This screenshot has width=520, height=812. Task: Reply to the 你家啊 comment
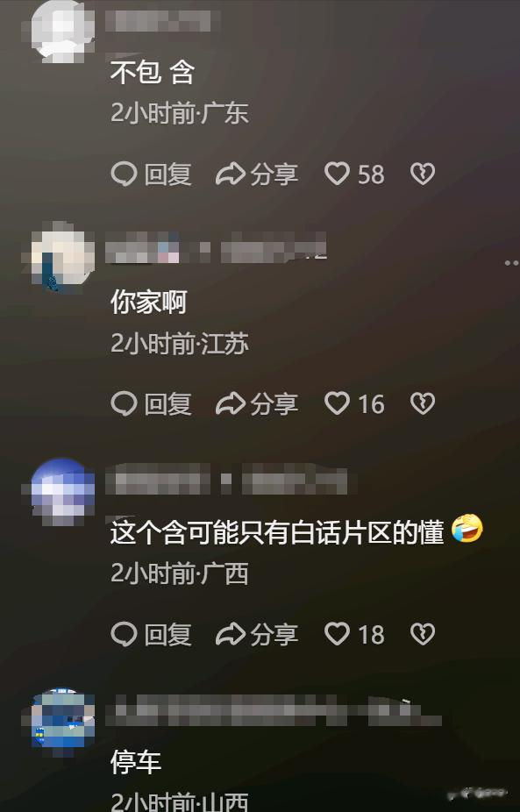152,404
